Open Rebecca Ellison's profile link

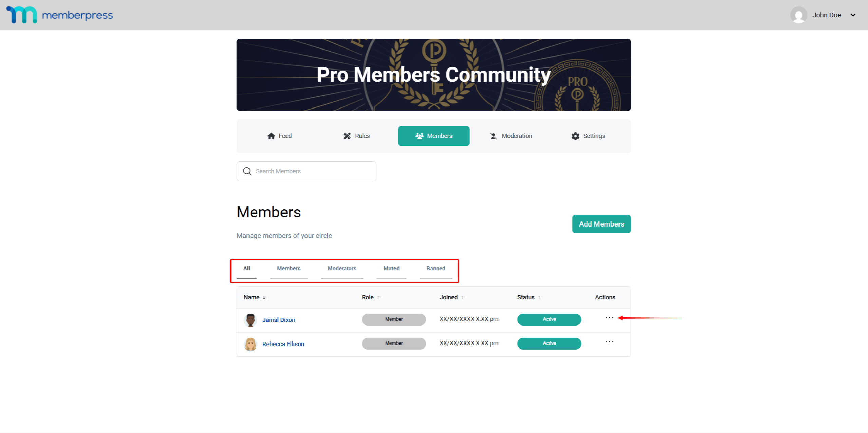point(283,344)
